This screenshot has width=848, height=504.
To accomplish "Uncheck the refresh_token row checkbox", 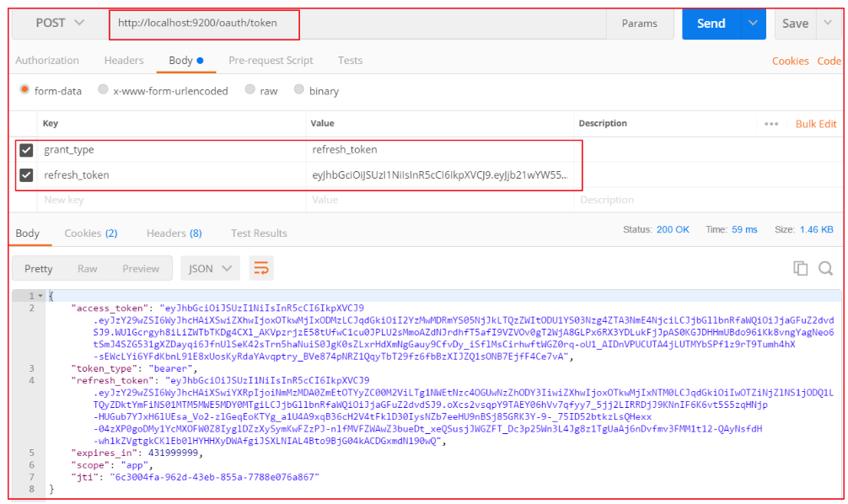I will point(26,175).
